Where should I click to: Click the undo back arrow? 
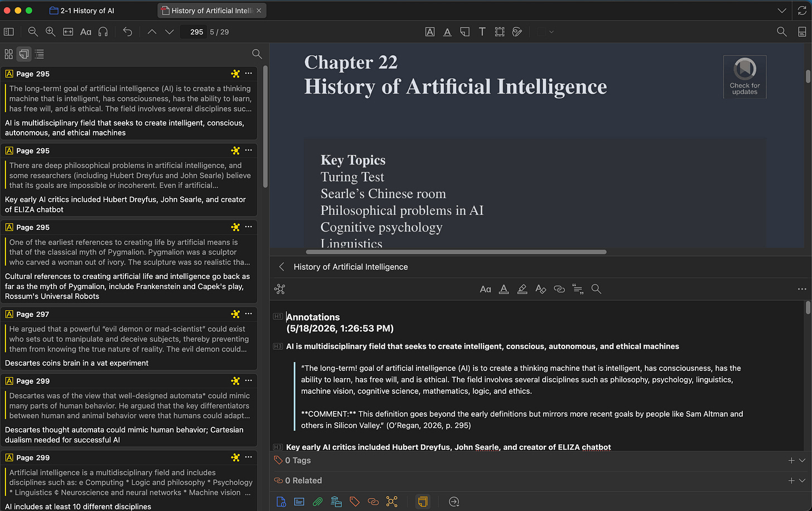point(128,32)
